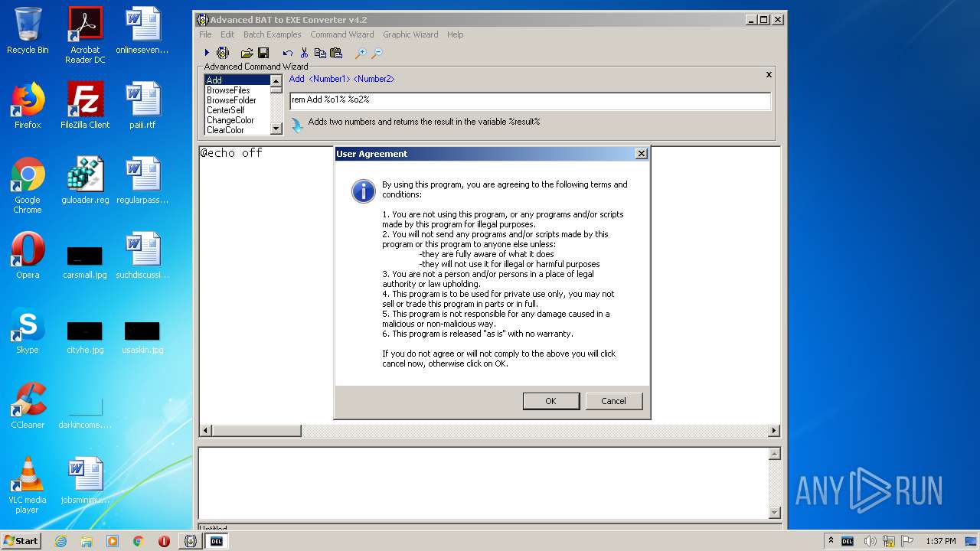Click the BAT to EXE Converter taskbar button
Image resolution: width=980 pixels, height=551 pixels.
(x=191, y=541)
